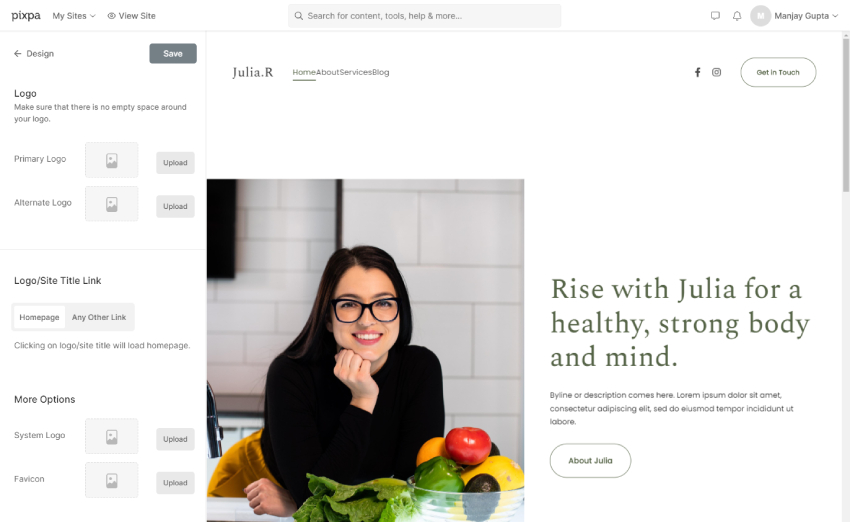Open the Services menu item

tap(356, 72)
